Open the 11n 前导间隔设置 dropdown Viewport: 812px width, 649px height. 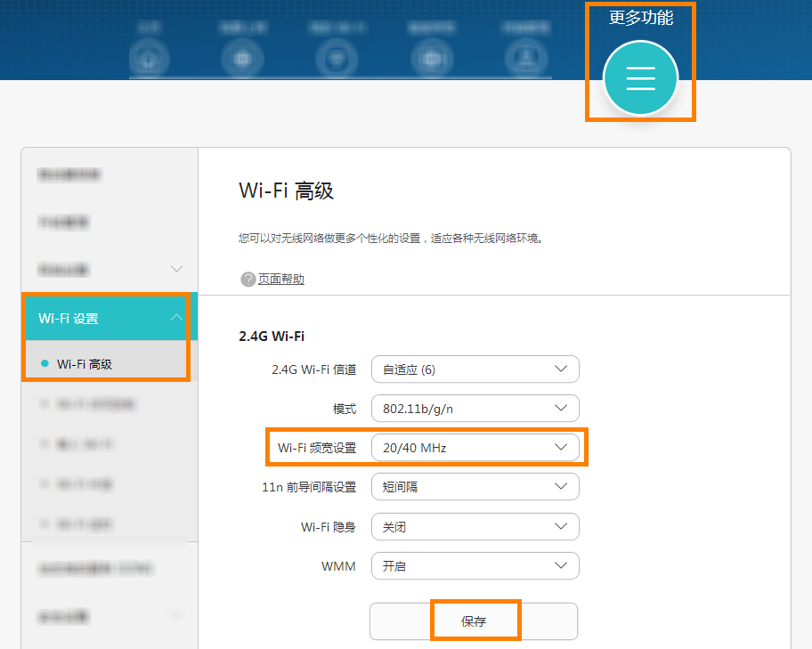pyautogui.click(x=475, y=487)
